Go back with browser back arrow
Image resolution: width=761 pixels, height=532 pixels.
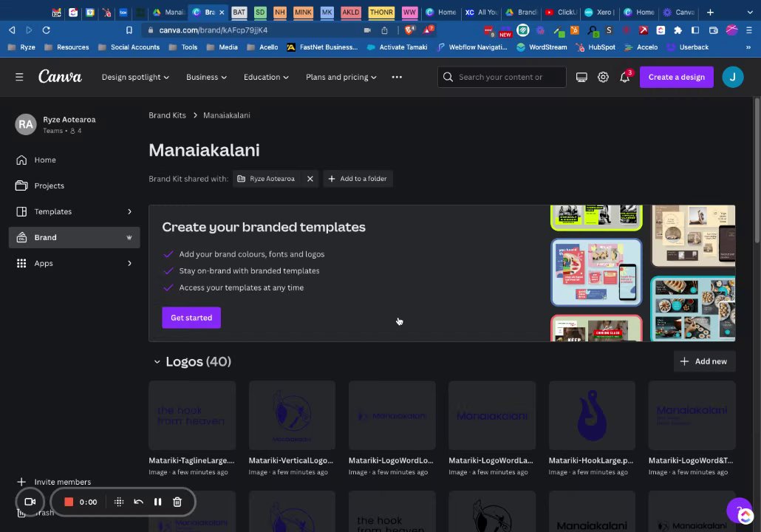click(12, 30)
